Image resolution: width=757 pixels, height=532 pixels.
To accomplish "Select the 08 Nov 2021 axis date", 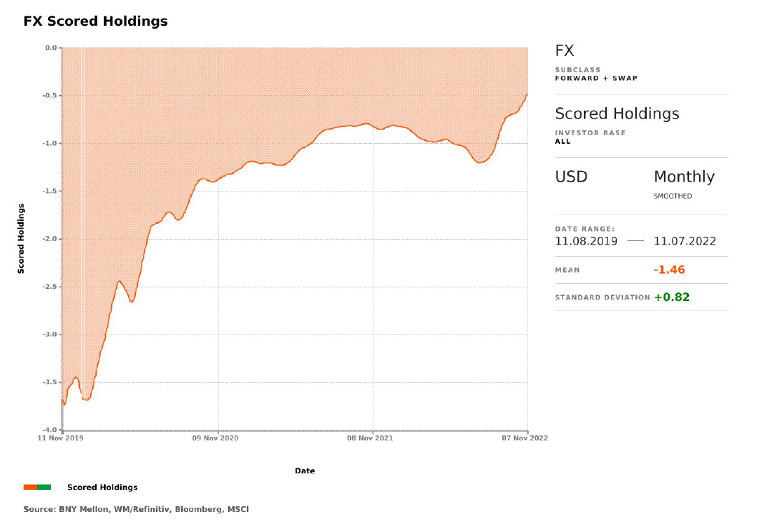I will click(372, 438).
